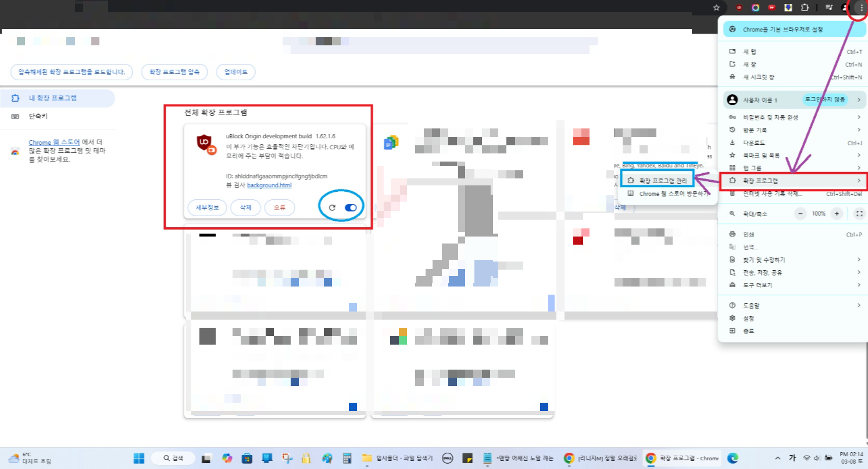This screenshot has height=469, width=868.
Task: Open the profile avatar in Chrome toolbar
Action: click(x=845, y=8)
